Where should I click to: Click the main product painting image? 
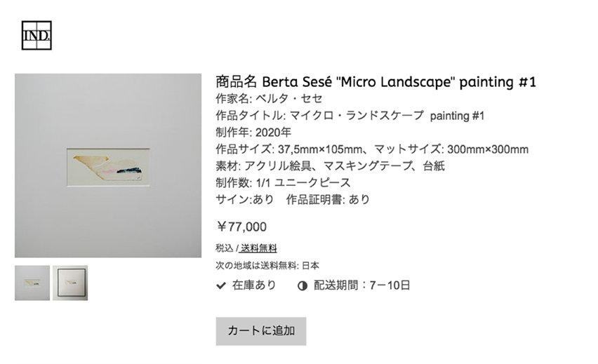[x=108, y=166]
